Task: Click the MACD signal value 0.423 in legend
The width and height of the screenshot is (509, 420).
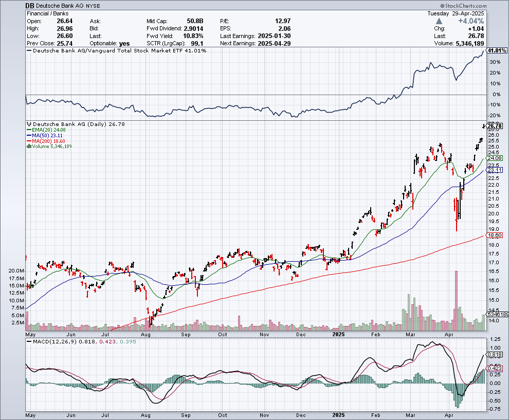Action: tap(107, 341)
